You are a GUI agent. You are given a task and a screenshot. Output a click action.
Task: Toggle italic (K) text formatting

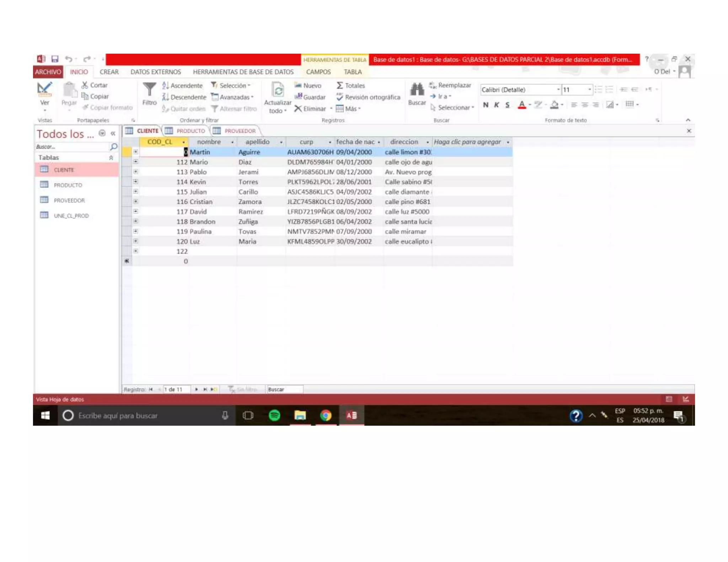[x=497, y=105]
